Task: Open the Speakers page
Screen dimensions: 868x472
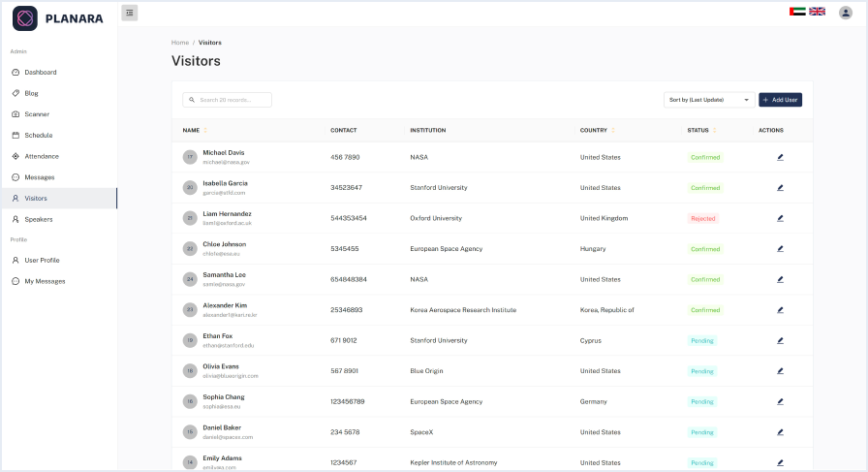Action: point(59,219)
